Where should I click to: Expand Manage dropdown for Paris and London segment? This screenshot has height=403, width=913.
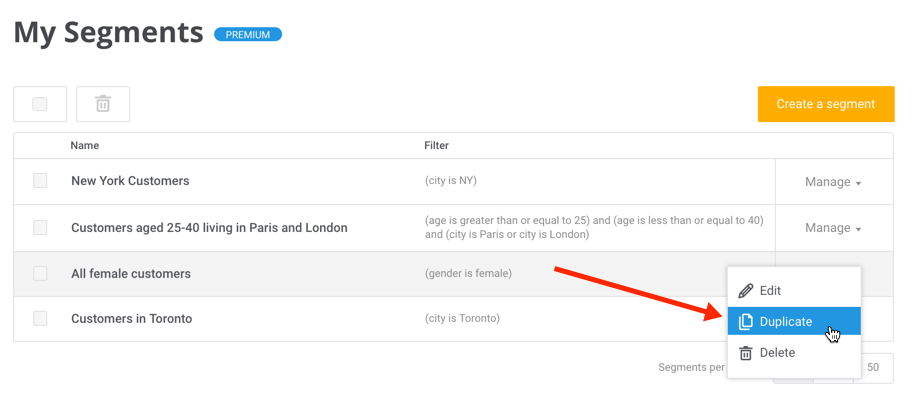[833, 228]
